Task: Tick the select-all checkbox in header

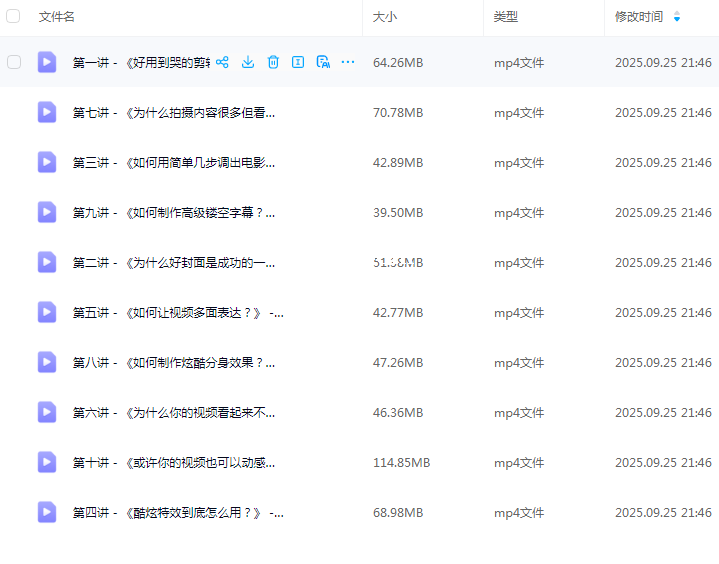Action: [x=14, y=17]
